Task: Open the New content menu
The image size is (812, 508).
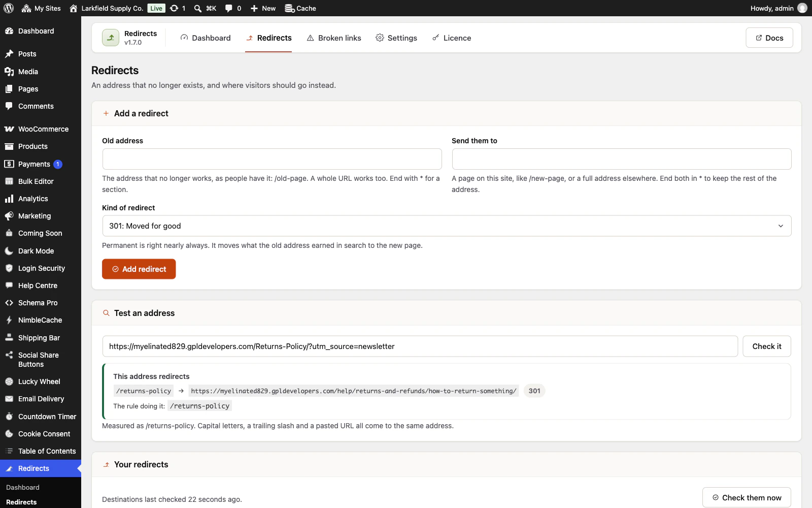Action: (263, 8)
